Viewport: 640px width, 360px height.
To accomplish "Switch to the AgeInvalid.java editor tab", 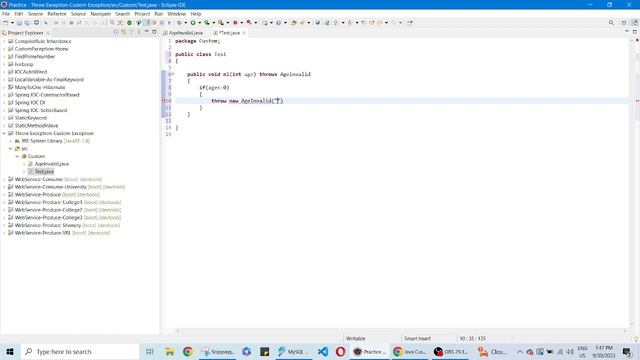I will pyautogui.click(x=183, y=33).
